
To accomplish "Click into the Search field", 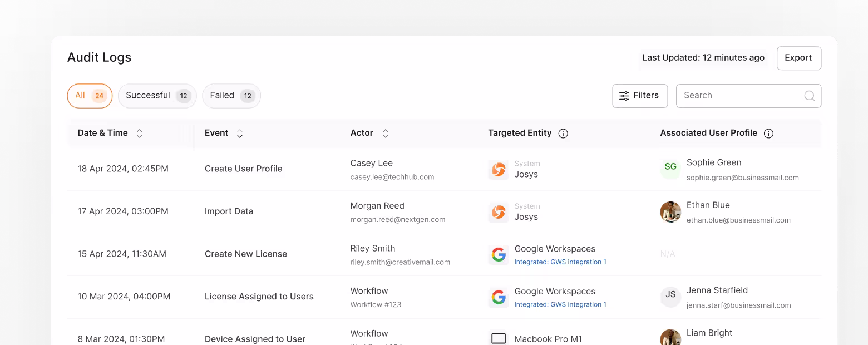I will tap(748, 96).
